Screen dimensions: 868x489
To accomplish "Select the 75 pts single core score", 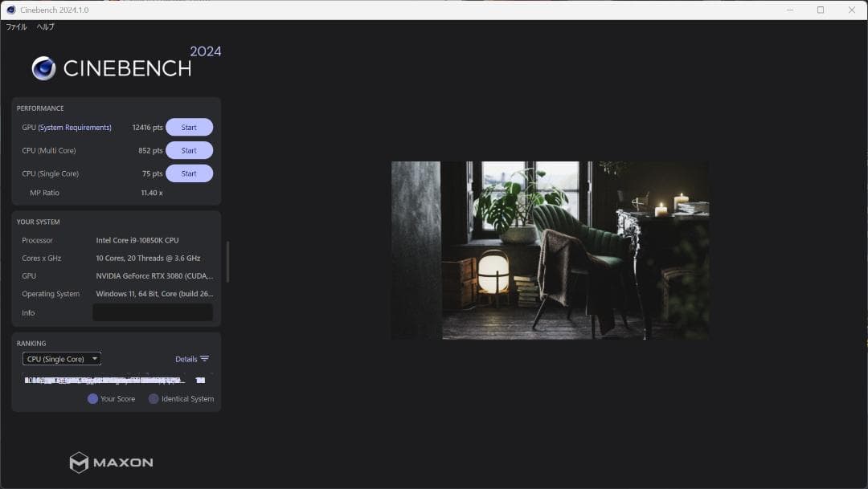I will (x=152, y=173).
